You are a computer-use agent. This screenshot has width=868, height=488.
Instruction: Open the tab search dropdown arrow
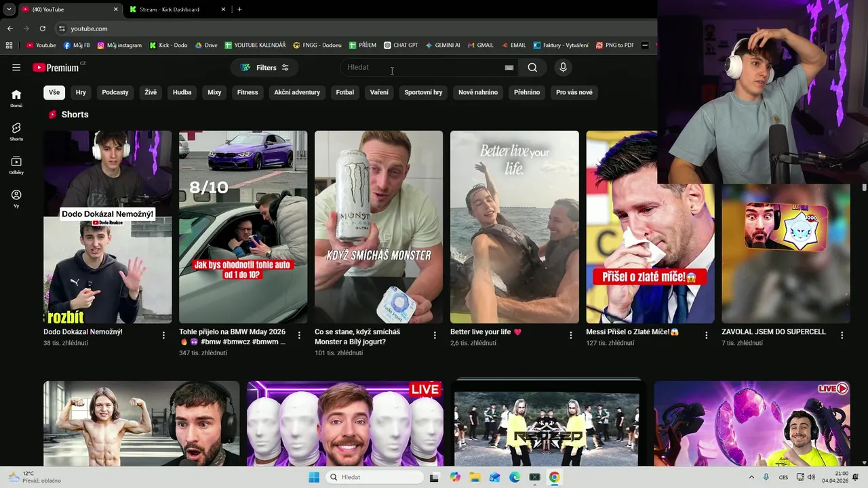coord(9,9)
